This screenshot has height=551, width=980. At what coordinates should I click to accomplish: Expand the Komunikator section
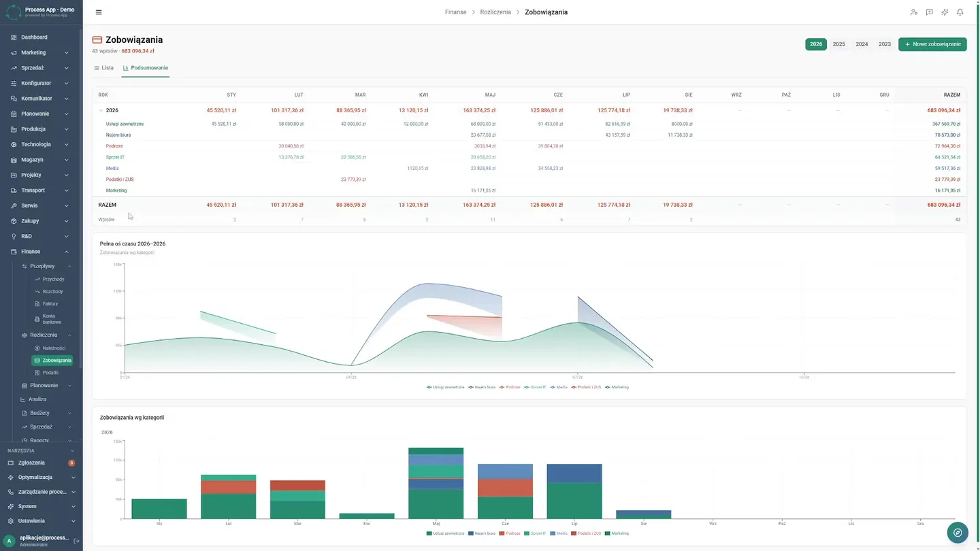click(41, 99)
